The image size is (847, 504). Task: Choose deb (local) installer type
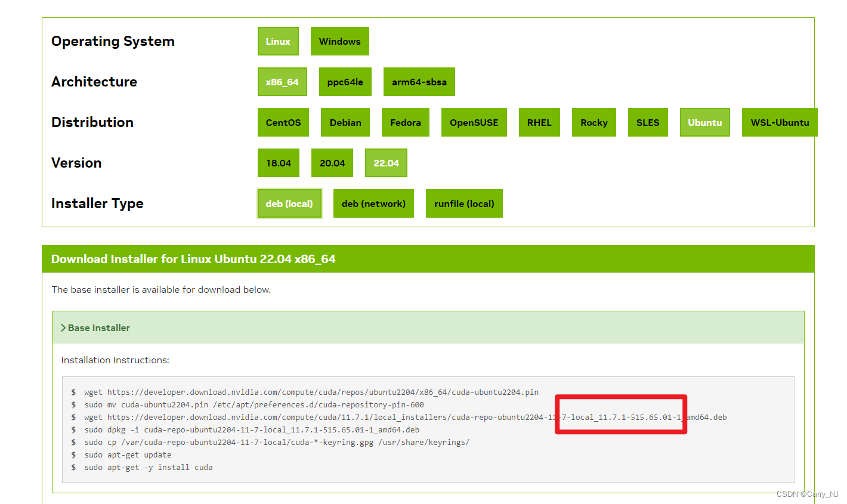click(289, 203)
